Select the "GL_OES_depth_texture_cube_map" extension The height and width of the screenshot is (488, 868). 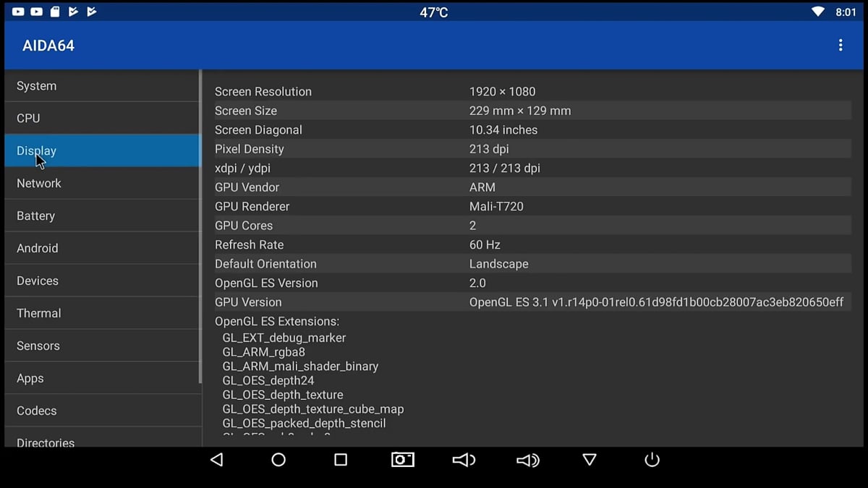click(x=313, y=409)
